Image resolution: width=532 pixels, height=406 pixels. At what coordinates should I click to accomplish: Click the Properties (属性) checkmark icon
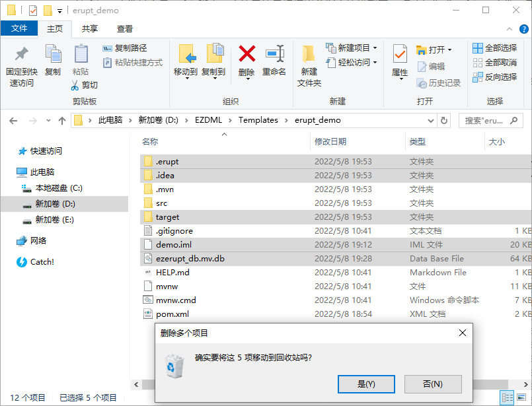(x=400, y=53)
